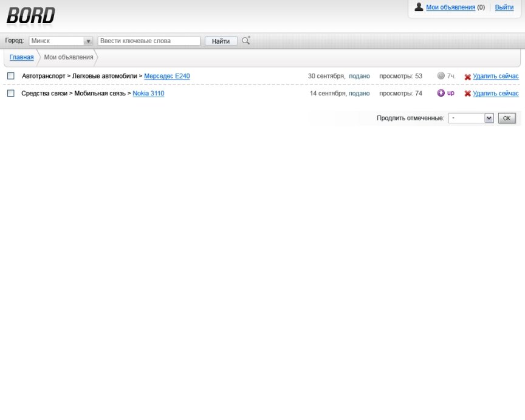The width and height of the screenshot is (525, 420).
Task: Click подано status on 30 сентября row
Action: 359,76
